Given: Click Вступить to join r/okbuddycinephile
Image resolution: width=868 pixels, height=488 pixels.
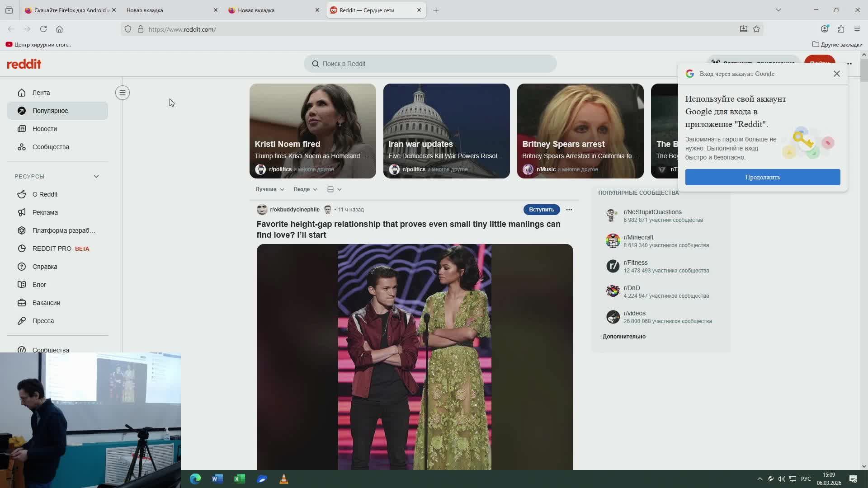Looking at the screenshot, I should coord(541,210).
